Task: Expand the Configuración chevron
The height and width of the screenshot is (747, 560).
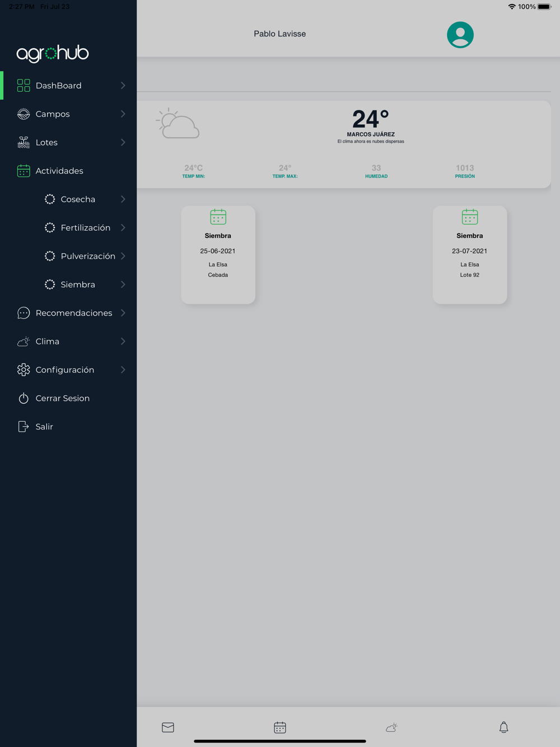Action: 123,370
